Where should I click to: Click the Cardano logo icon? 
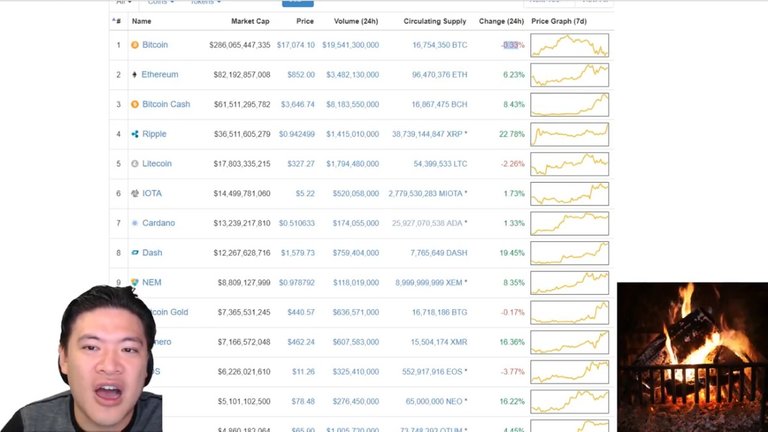[135, 223]
